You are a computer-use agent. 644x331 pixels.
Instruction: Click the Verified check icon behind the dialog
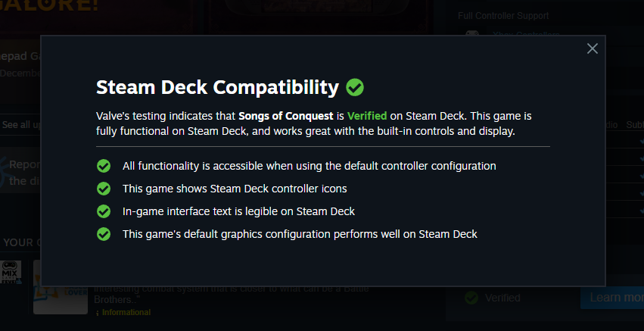471,298
